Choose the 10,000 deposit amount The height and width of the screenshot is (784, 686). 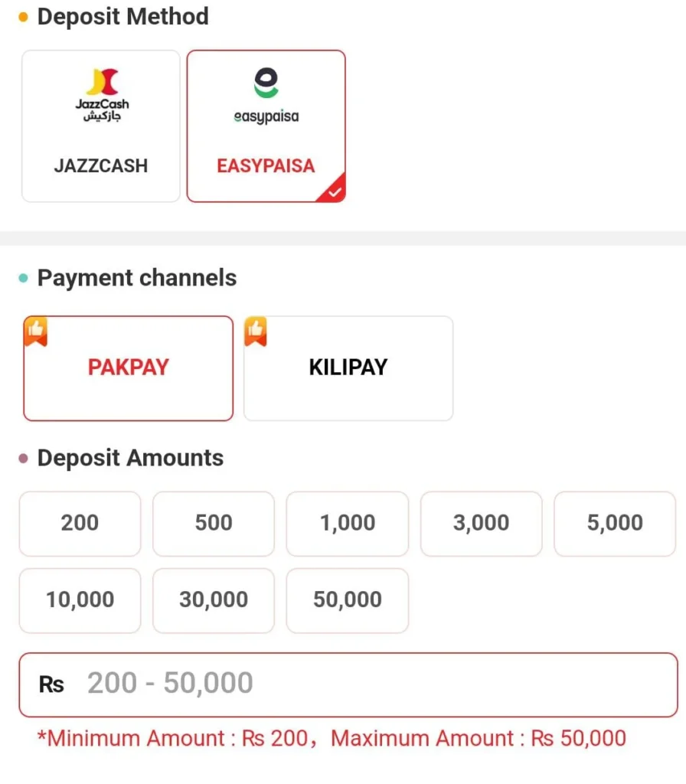pyautogui.click(x=80, y=600)
